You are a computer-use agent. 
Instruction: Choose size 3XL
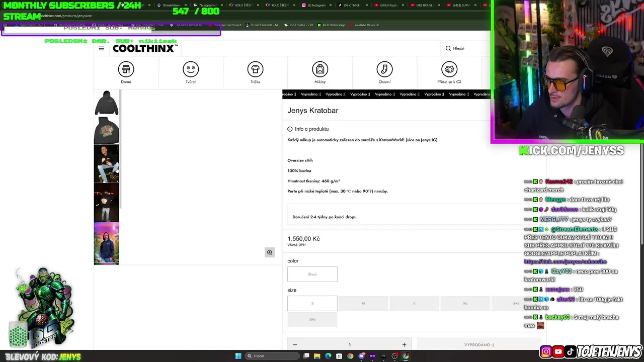[x=312, y=319]
